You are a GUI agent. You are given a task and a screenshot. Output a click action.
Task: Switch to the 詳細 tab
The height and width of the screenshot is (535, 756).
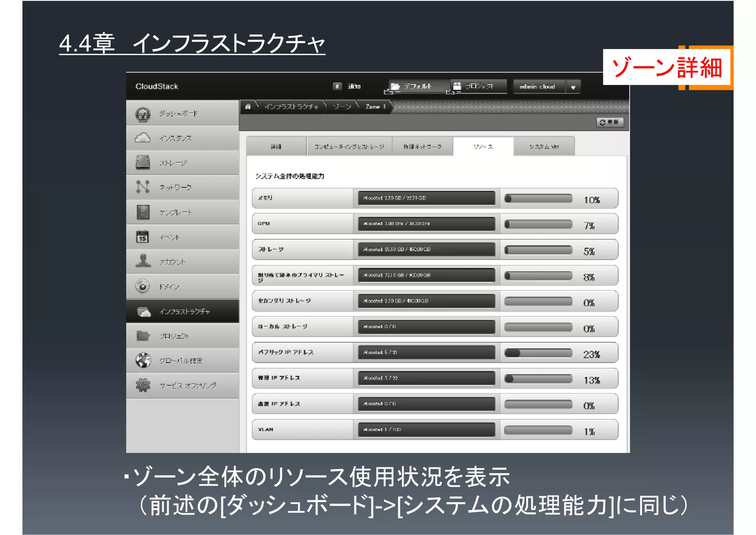pyautogui.click(x=276, y=146)
